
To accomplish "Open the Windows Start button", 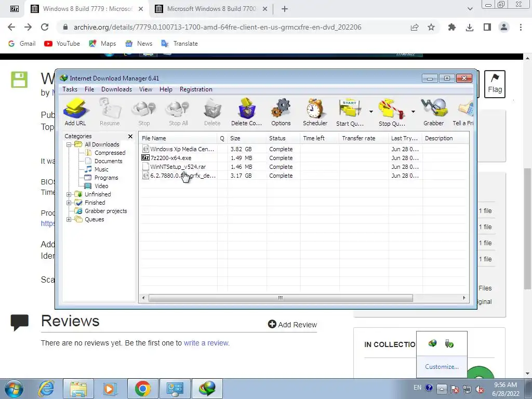I will (14, 389).
